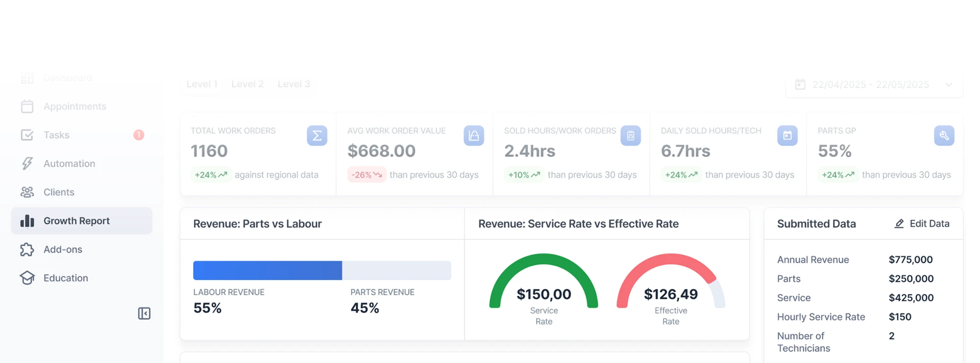Screen dimensions: 980x363
Task: Click the Clients people icon
Action: click(x=27, y=192)
